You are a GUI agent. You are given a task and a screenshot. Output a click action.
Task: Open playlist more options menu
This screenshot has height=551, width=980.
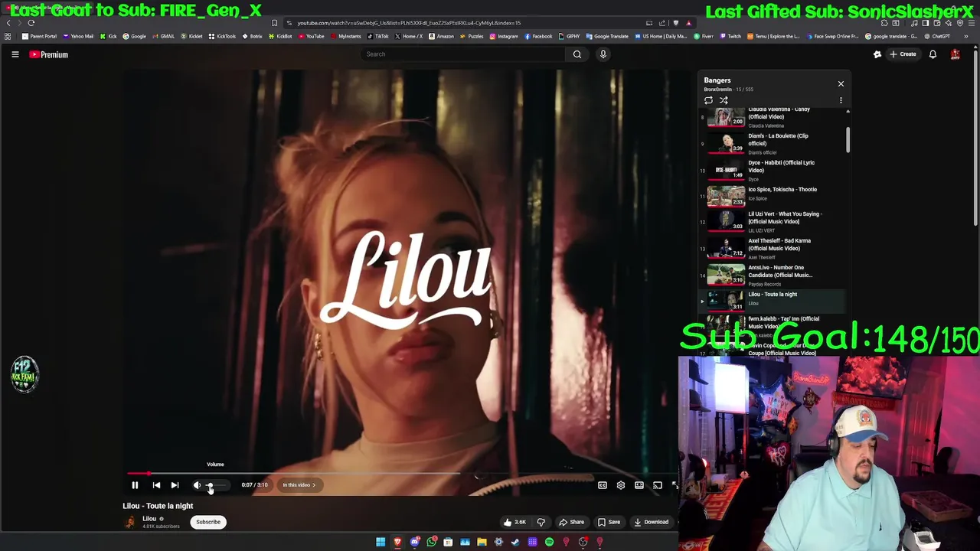(841, 100)
